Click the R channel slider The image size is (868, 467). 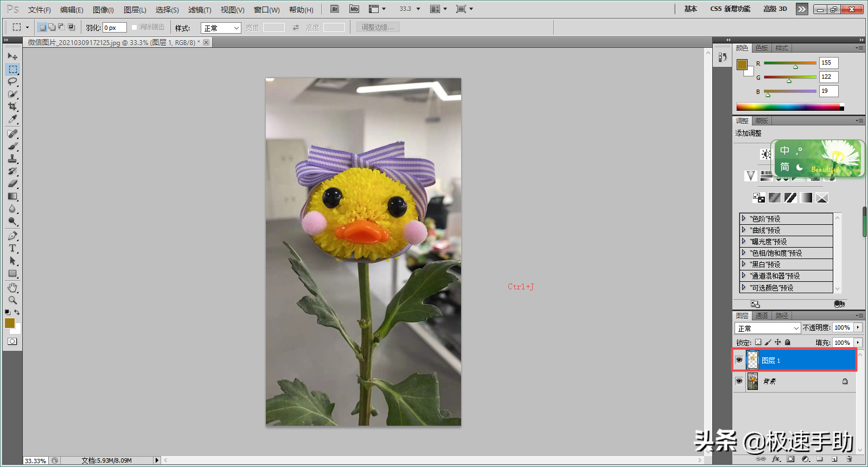790,64
